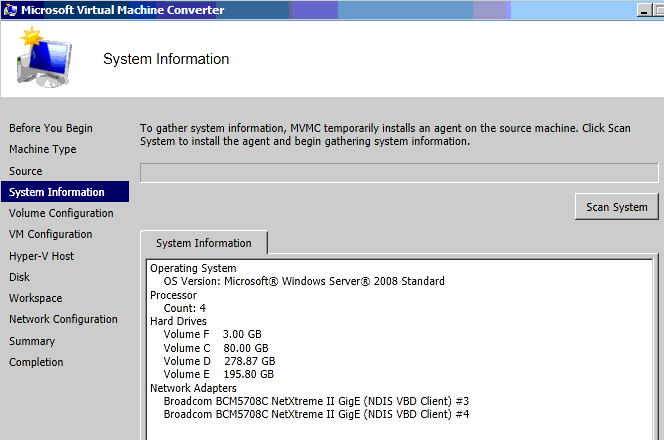The image size is (664, 440).
Task: Select Source in the wizard sidebar
Action: coord(26,171)
